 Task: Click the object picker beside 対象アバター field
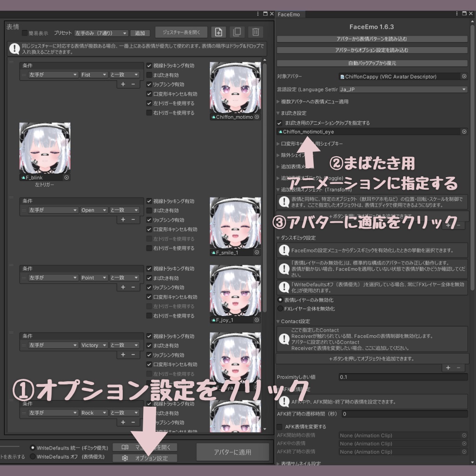463,76
